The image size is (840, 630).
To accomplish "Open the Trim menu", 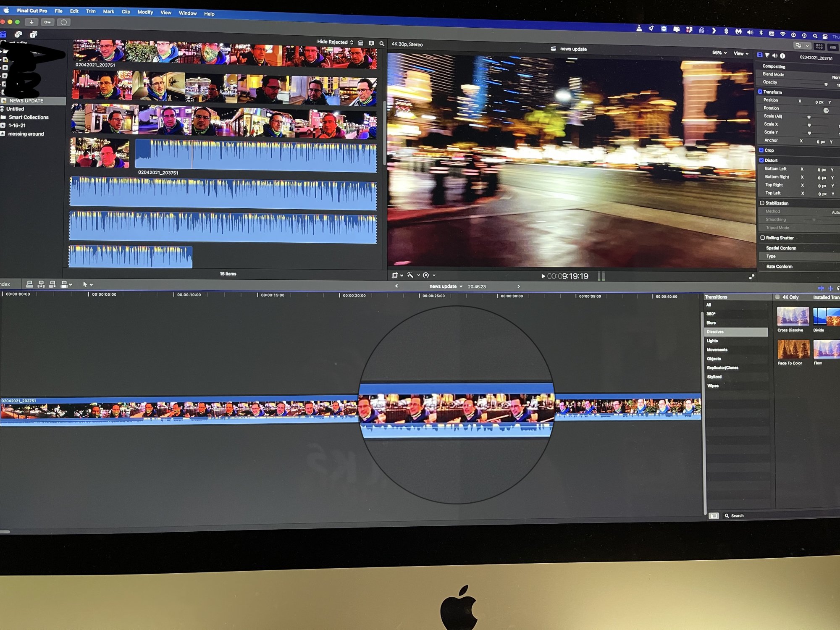I will pos(91,11).
